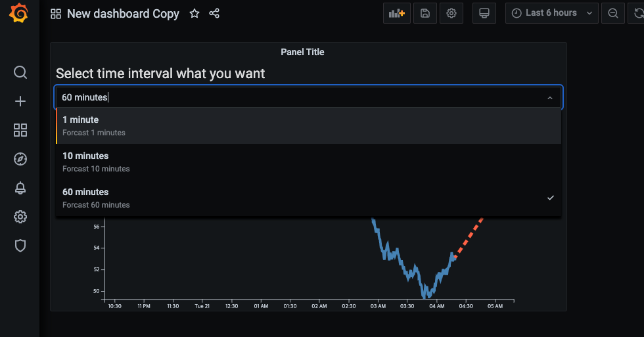The height and width of the screenshot is (337, 644).
Task: Open the Create plus icon in sidebar
Action: click(x=20, y=101)
